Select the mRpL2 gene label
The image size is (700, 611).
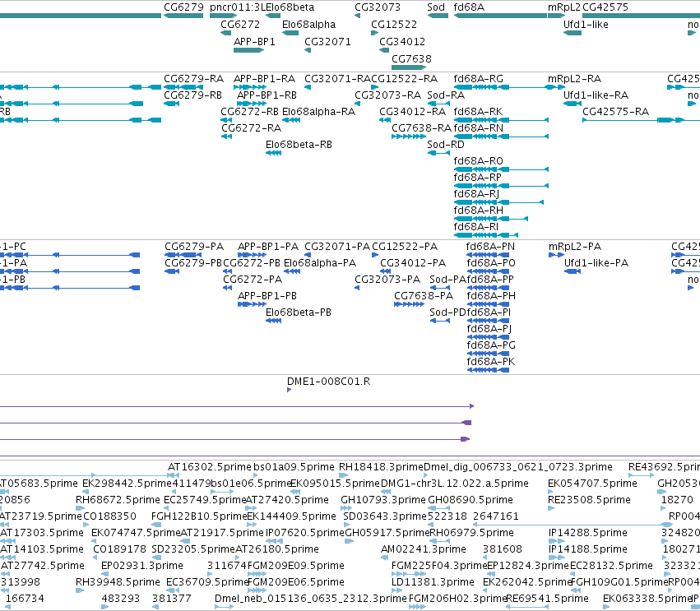coord(564,7)
